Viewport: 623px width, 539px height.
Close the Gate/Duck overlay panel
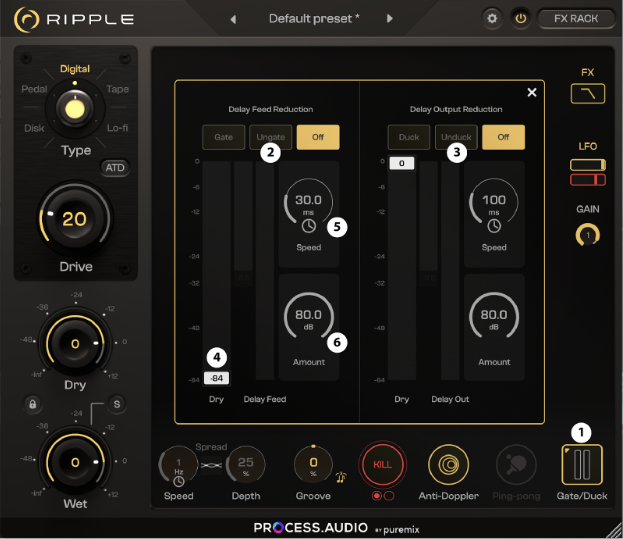pos(532,93)
